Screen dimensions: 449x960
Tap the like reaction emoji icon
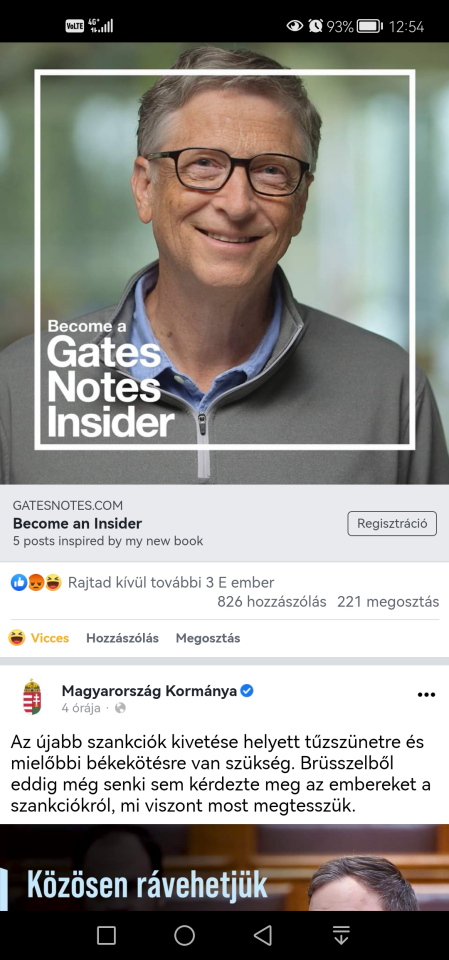(19, 582)
